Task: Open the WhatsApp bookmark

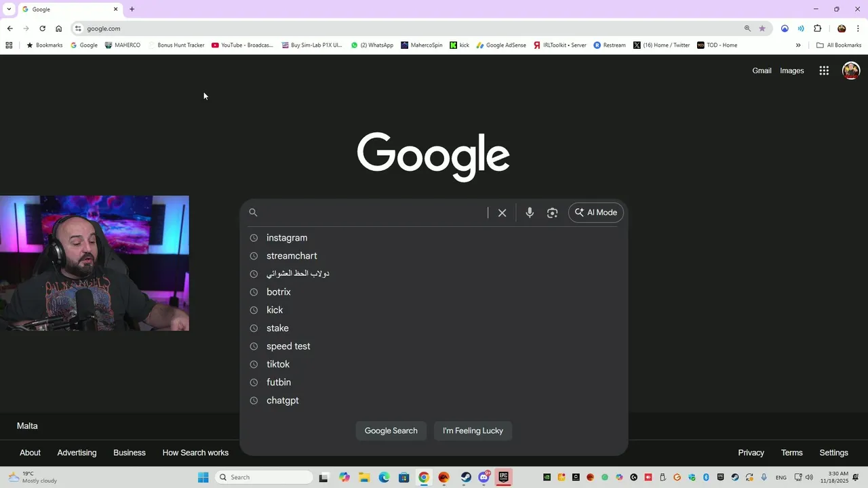Action: tap(372, 45)
